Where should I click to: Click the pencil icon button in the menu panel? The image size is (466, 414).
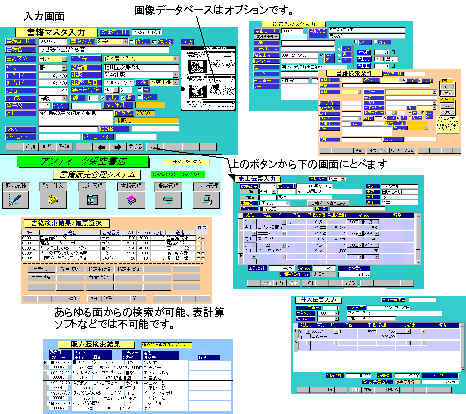pyautogui.click(x=15, y=200)
